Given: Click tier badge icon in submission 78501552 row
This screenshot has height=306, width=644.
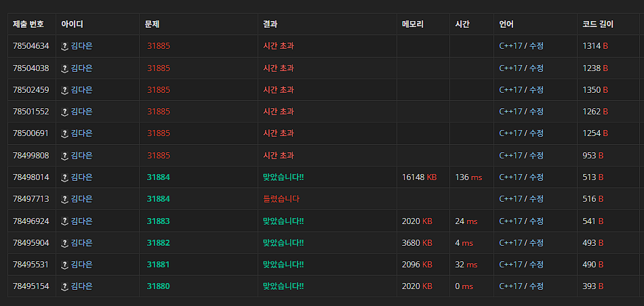Looking at the screenshot, I should pos(64,112).
